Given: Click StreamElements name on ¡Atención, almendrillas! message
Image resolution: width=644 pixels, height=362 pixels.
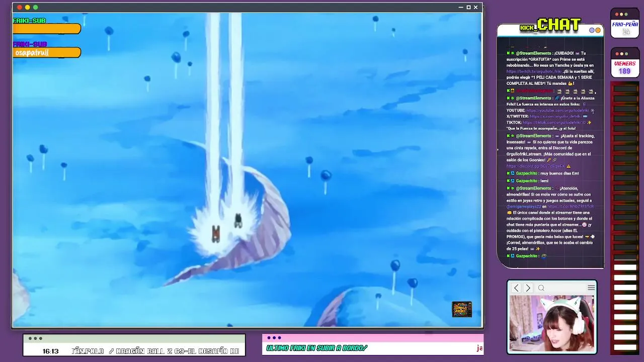Looking at the screenshot, I should pos(534,188).
